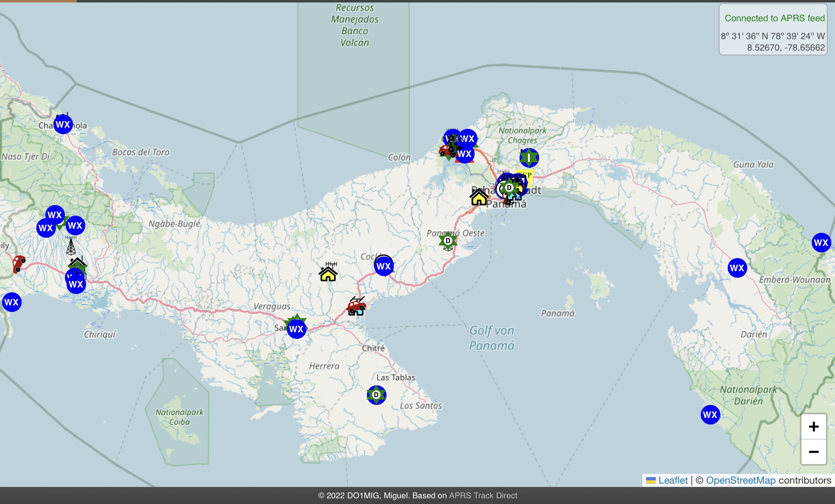Viewport: 835px width, 504px height.
Task: Open the Leaflet link
Action: (673, 480)
